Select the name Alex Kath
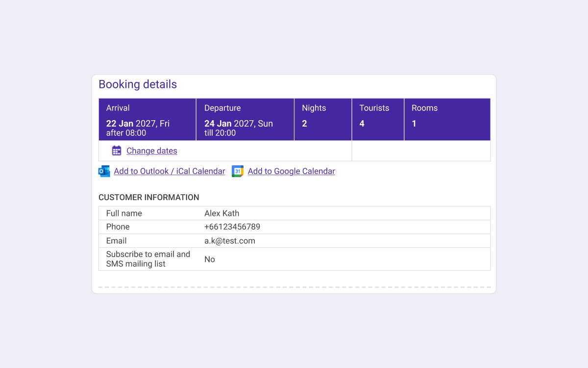The height and width of the screenshot is (368, 588). tap(222, 213)
